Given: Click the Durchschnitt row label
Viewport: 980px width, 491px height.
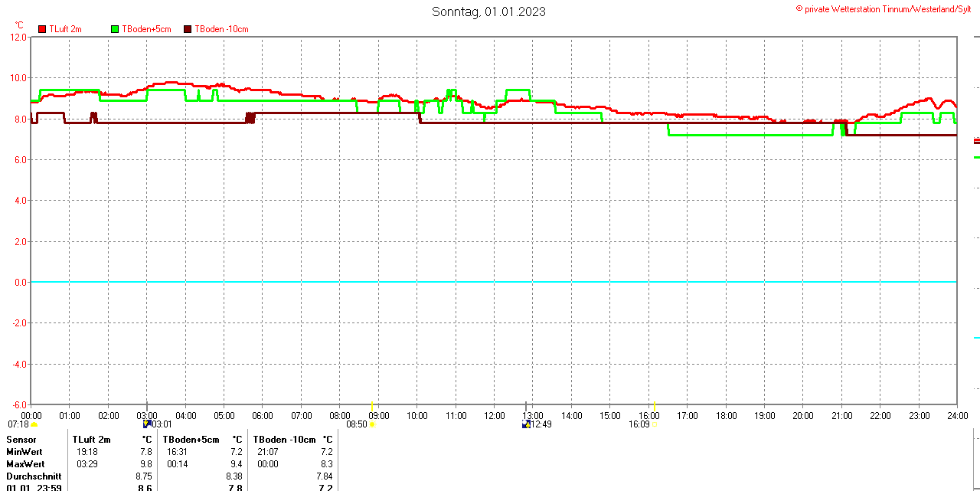Looking at the screenshot, I should 34,476.
